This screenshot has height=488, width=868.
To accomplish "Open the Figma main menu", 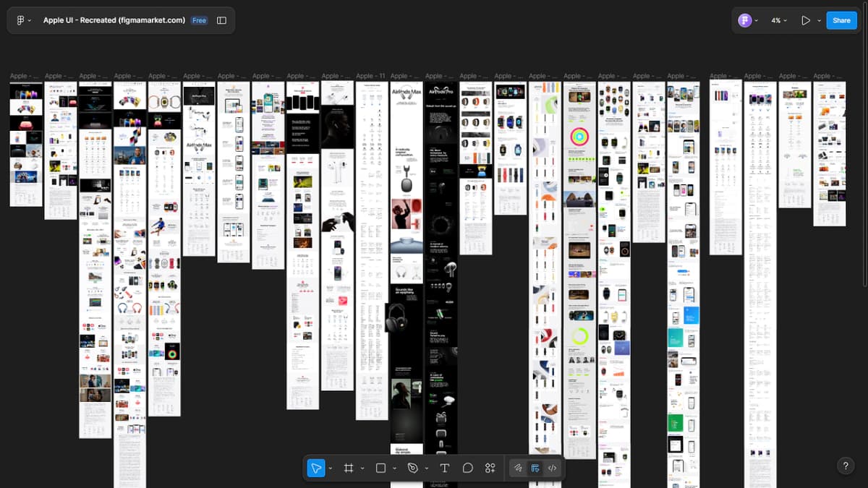I will (x=23, y=20).
